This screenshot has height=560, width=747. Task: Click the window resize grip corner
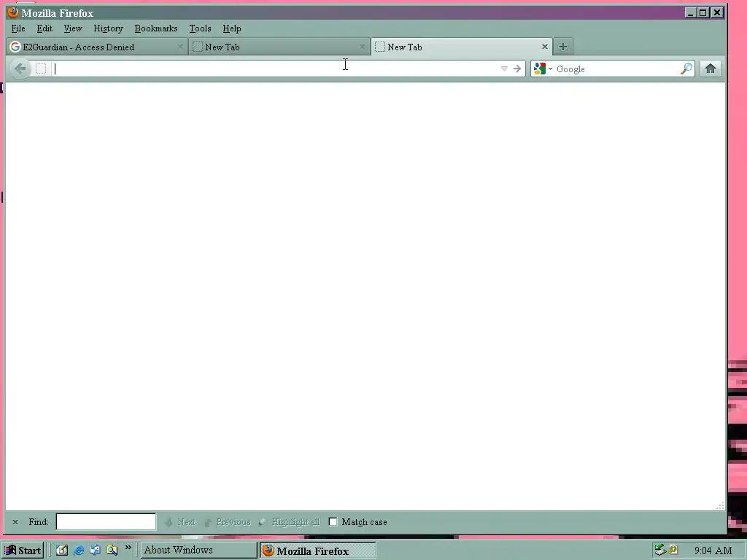pos(720,506)
